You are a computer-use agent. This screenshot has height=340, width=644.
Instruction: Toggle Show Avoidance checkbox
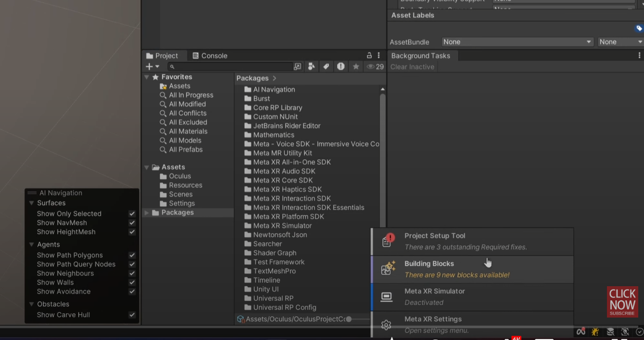[132, 291]
